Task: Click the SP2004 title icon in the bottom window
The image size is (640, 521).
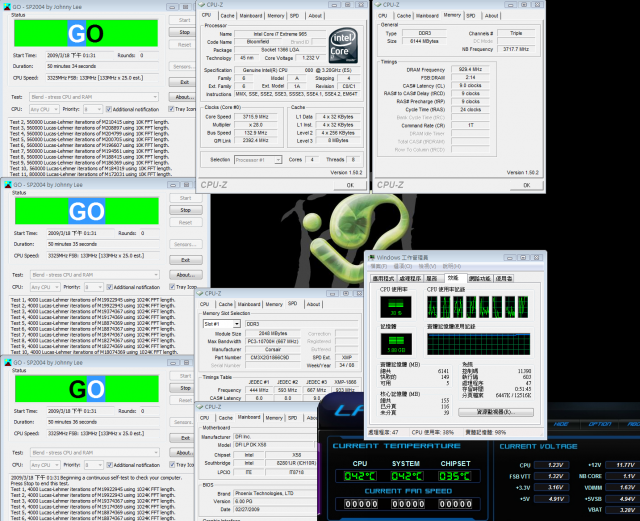Action: [x=8, y=363]
